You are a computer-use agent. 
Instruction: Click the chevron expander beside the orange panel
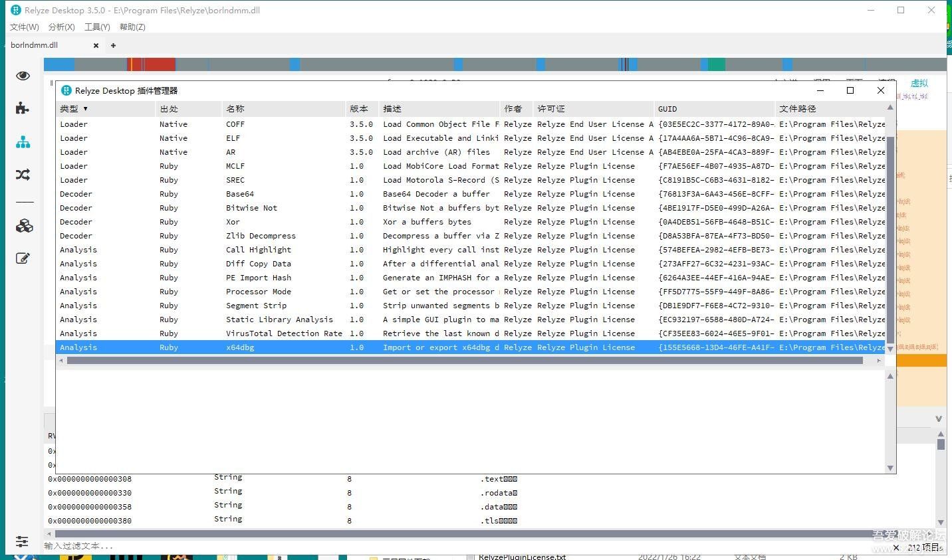coord(939,419)
